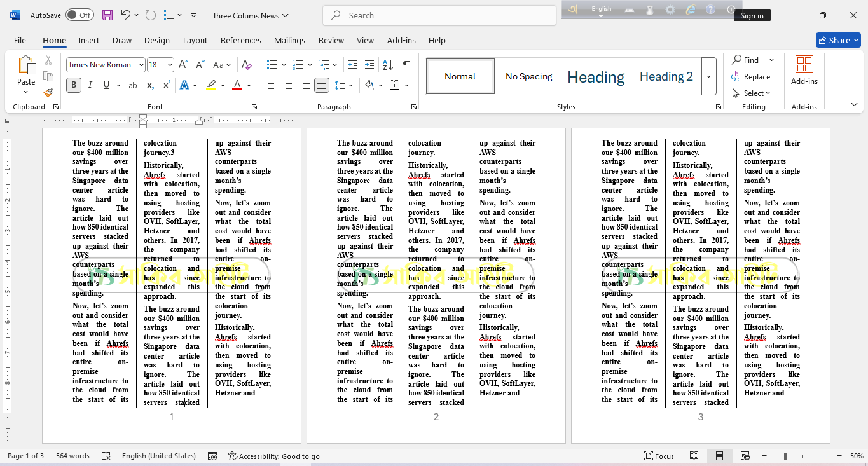Image resolution: width=868 pixels, height=466 pixels.
Task: Show paragraph marks with the pilcrow icon
Action: click(406, 65)
